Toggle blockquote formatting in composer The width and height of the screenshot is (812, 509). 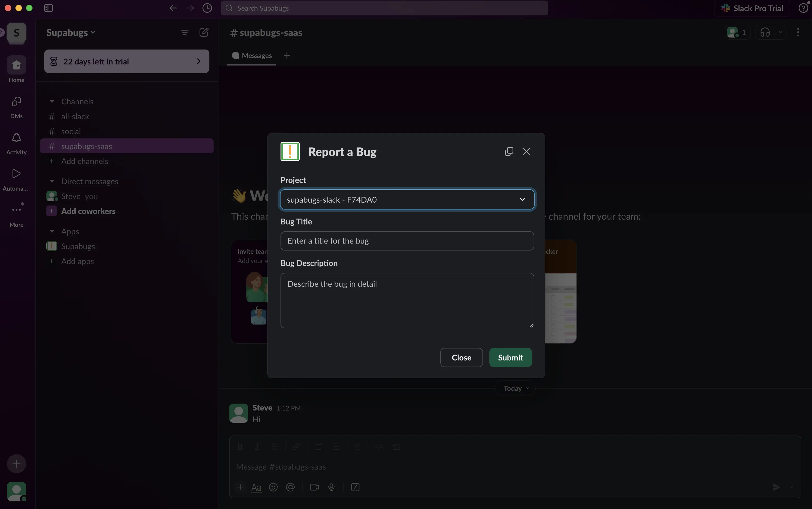pyautogui.click(x=357, y=447)
